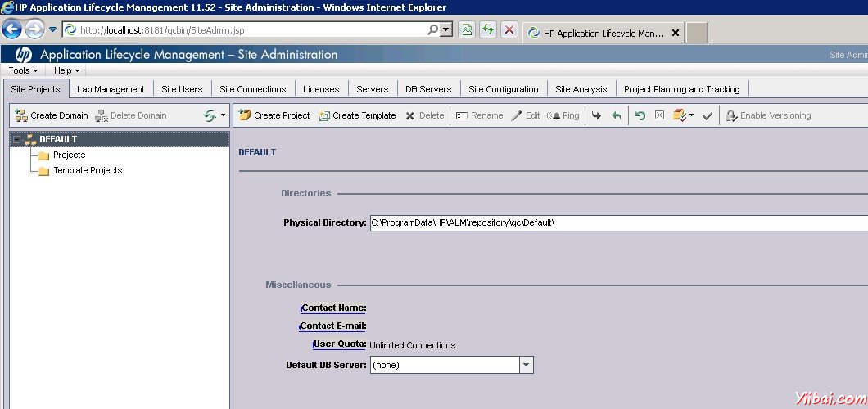Click the browser Back button

11,29
